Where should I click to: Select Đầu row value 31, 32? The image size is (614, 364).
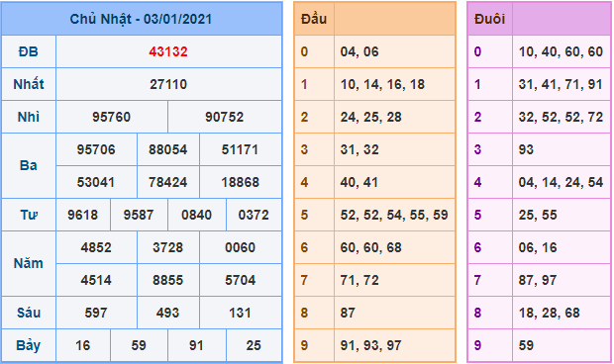coord(359,149)
